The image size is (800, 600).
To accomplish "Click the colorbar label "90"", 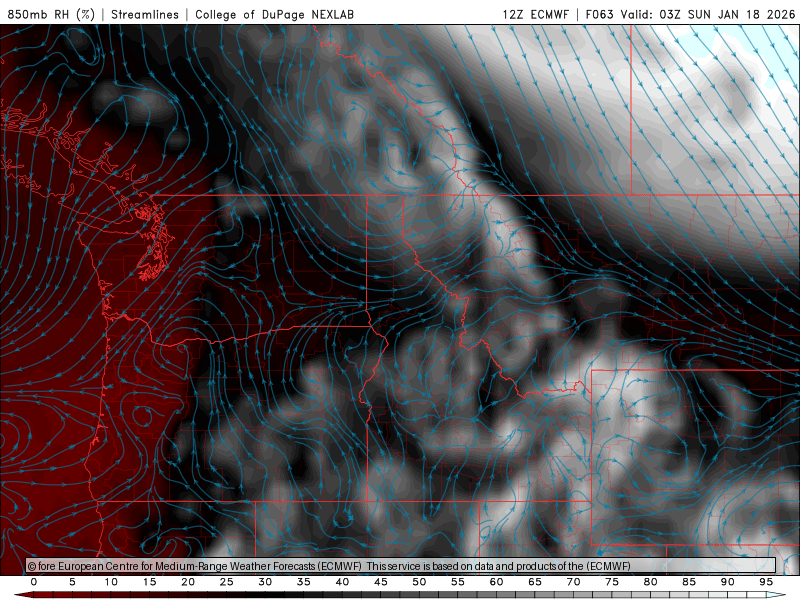I will (x=727, y=582).
